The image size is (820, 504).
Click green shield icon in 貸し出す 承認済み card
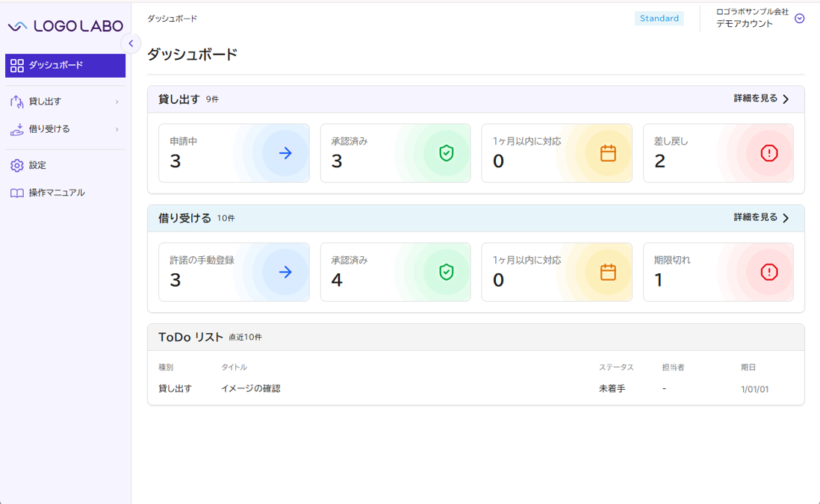point(446,153)
